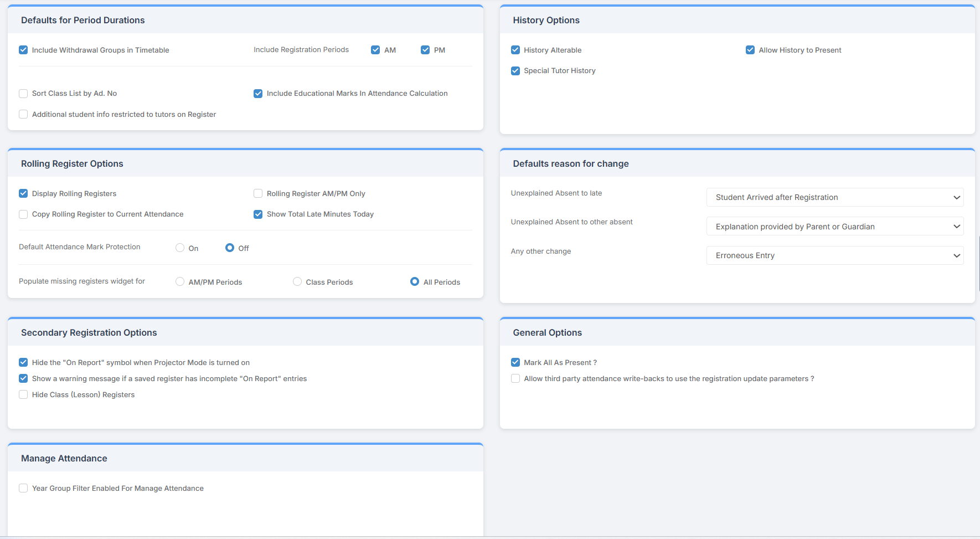Image resolution: width=980 pixels, height=539 pixels.
Task: Uncheck History Alterable
Action: pos(515,49)
